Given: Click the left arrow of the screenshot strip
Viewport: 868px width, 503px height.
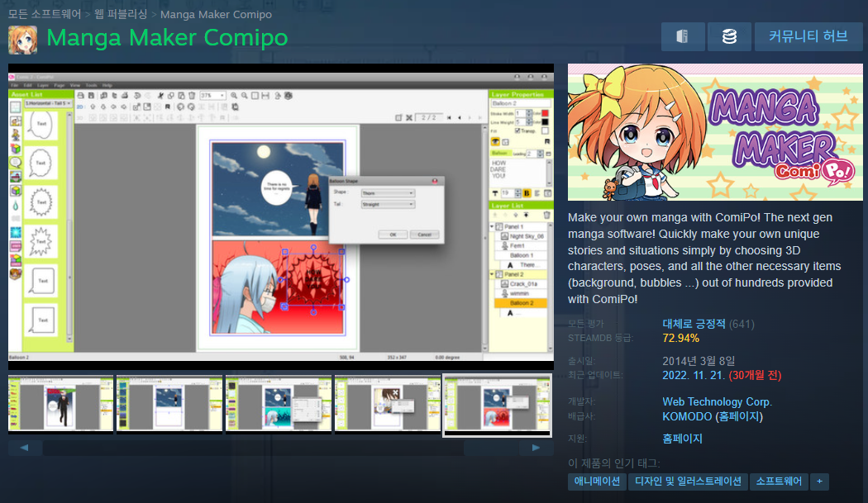Looking at the screenshot, I should [x=24, y=448].
